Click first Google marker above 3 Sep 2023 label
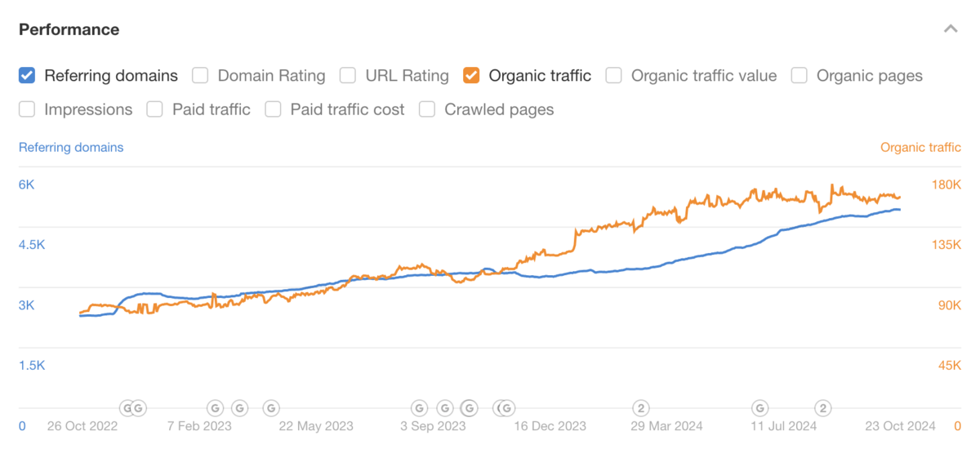Image resolution: width=980 pixels, height=449 pixels. pyautogui.click(x=419, y=407)
